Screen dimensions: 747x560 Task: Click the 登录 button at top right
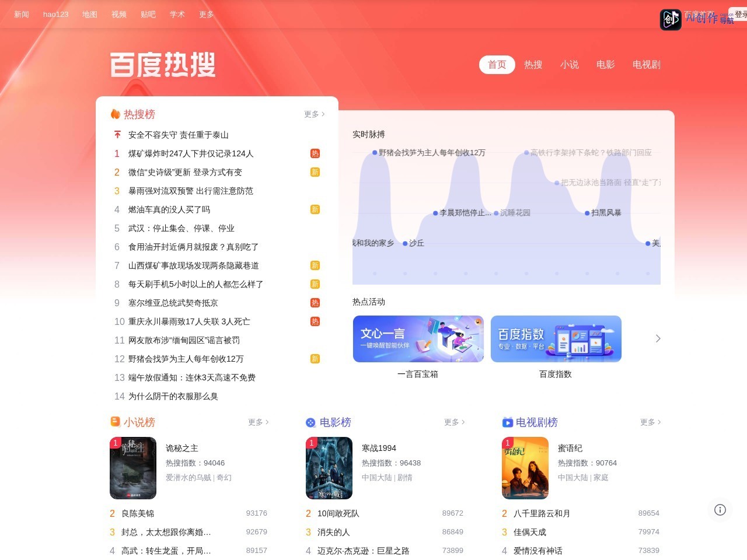[739, 14]
